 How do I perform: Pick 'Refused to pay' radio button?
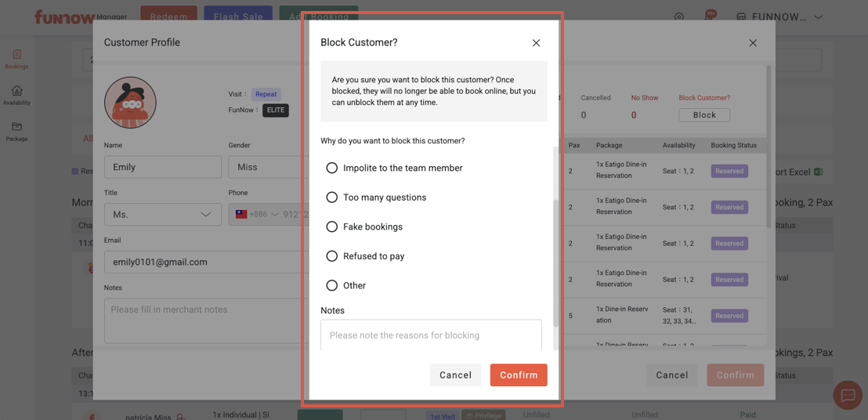(332, 256)
